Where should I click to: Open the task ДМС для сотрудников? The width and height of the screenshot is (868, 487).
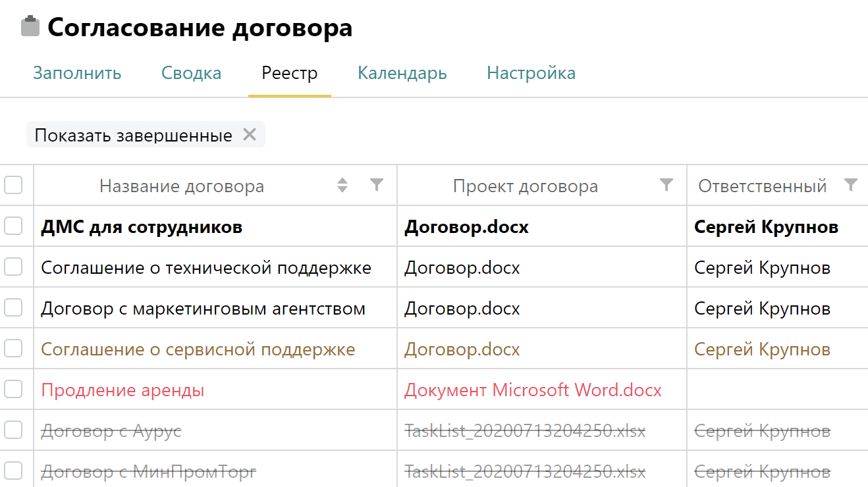pos(142,226)
